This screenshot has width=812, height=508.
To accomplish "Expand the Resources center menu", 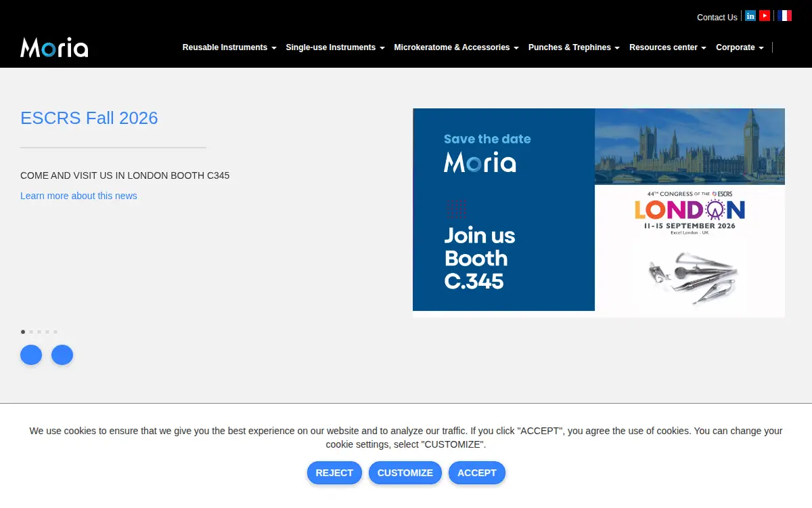I will (x=668, y=47).
